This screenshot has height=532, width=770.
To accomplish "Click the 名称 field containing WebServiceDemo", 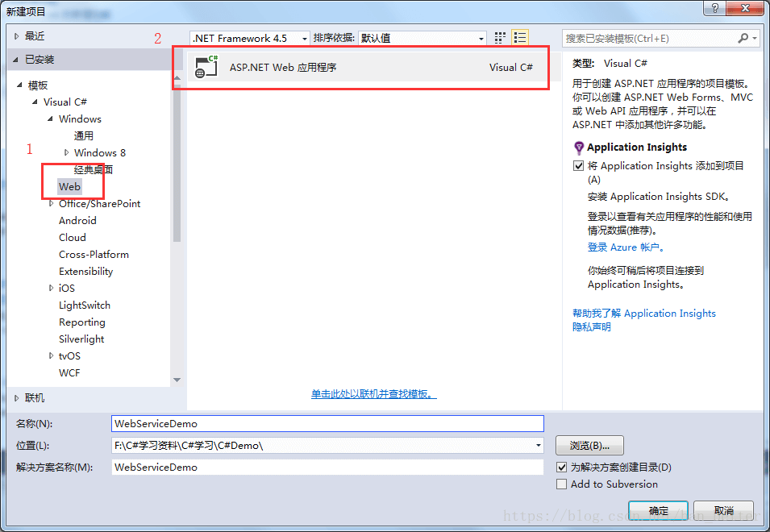I will (x=327, y=423).
